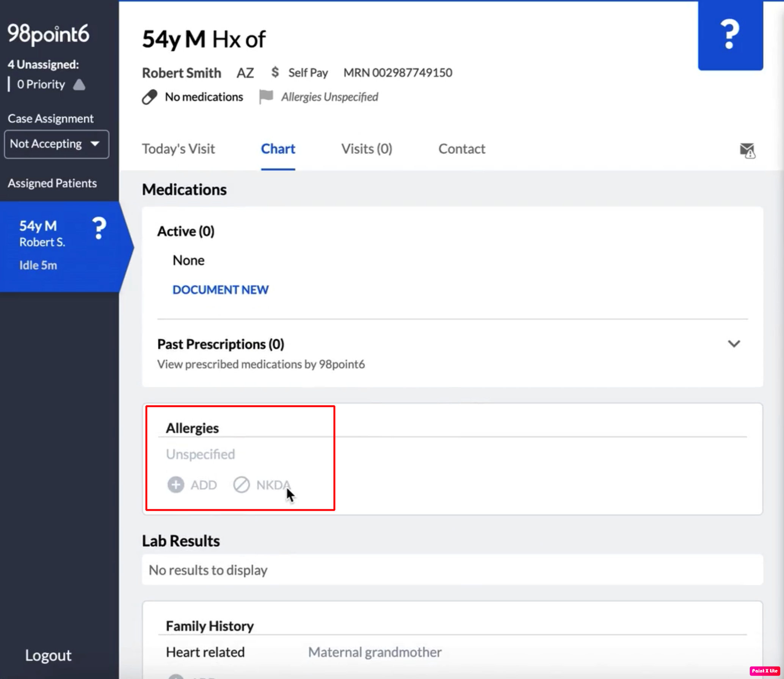The image size is (784, 679).
Task: Expand the Past Prescriptions chevron
Action: point(734,344)
